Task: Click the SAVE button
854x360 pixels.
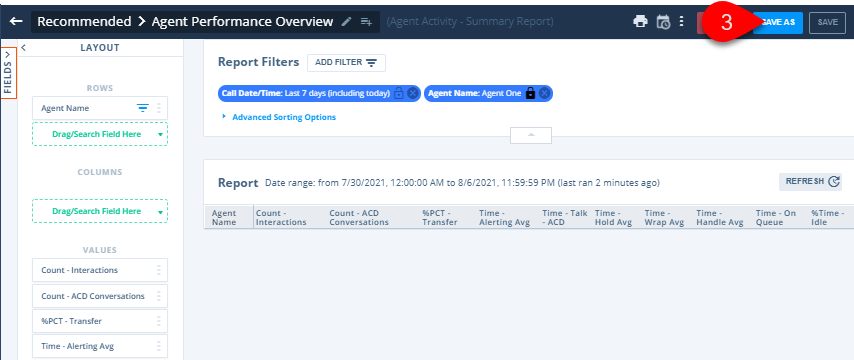Action: [827, 22]
